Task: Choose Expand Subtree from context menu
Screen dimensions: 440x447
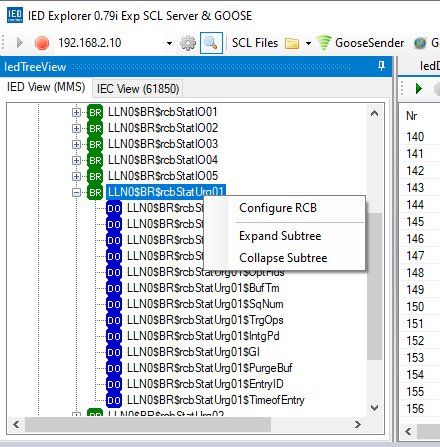Action: [280, 236]
